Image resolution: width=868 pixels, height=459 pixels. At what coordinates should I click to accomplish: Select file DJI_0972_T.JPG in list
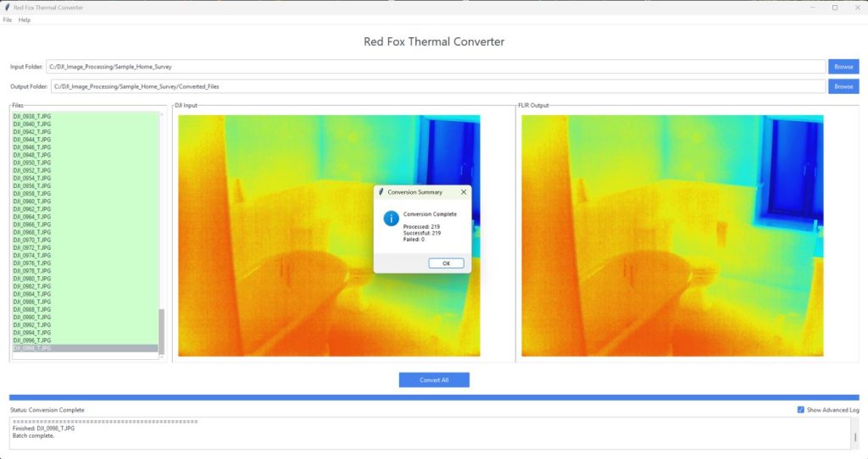point(85,248)
